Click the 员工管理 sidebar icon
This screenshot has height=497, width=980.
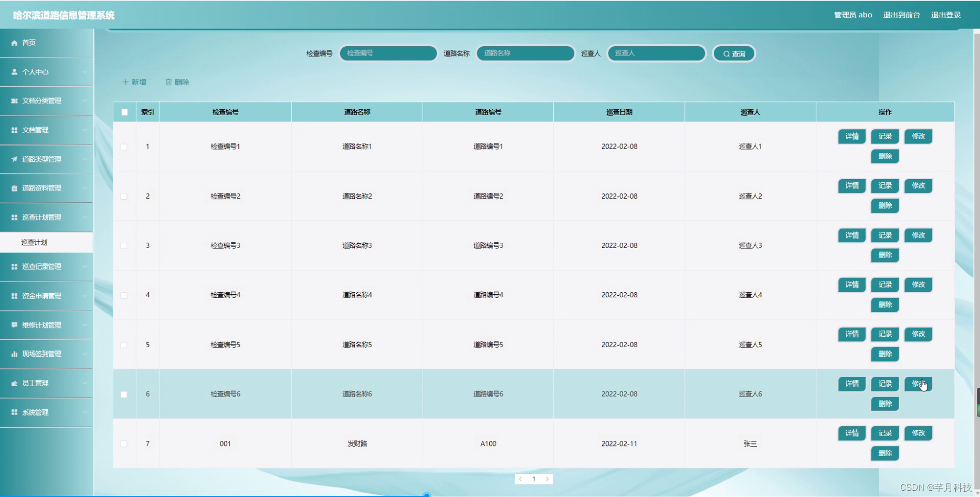(13, 383)
